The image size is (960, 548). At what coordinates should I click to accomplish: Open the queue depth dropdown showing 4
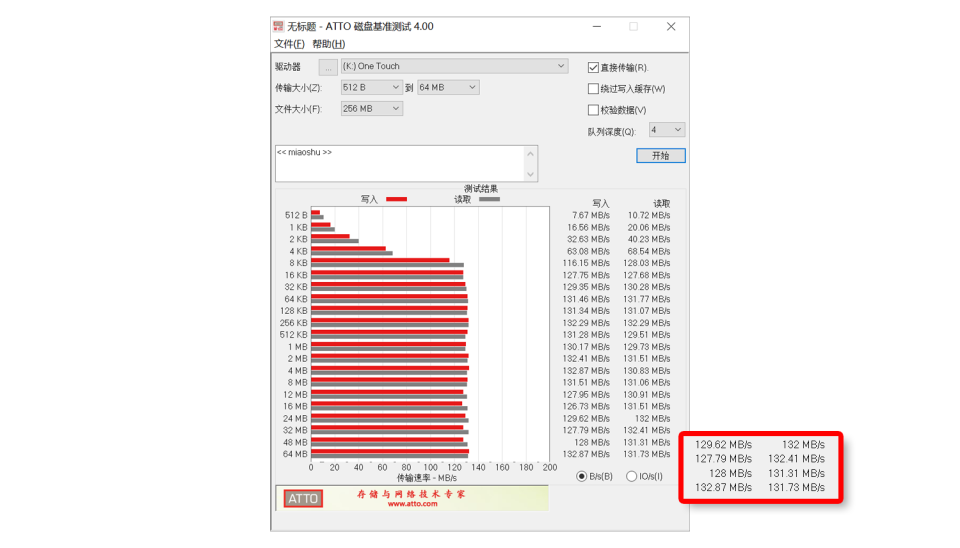666,130
